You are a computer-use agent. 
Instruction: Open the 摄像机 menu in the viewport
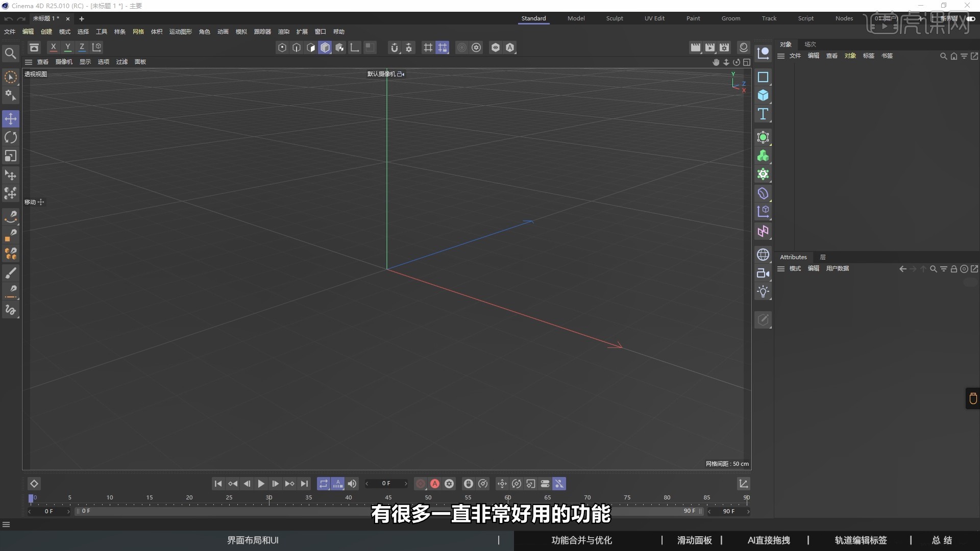click(x=64, y=62)
